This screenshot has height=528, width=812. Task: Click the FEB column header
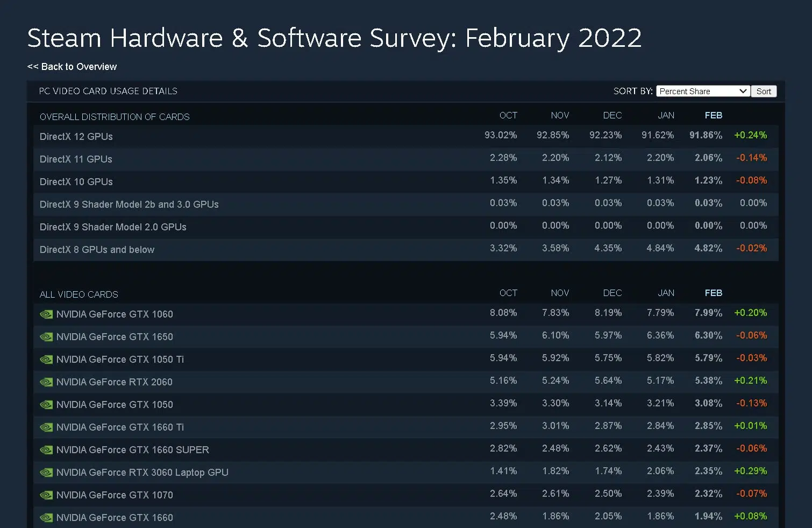point(714,115)
